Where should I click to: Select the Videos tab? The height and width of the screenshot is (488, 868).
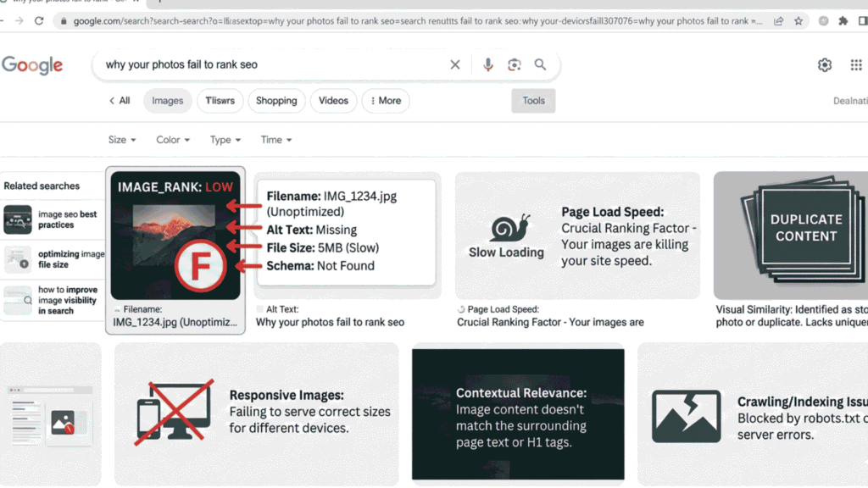pos(333,101)
